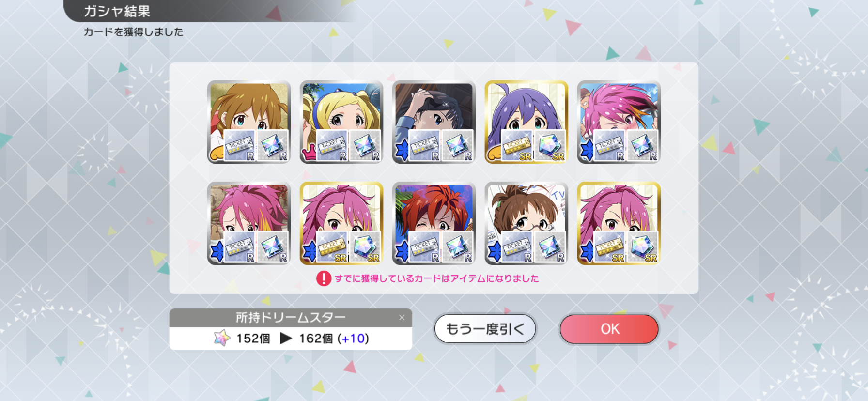
Task: Select the girl with glasses card
Action: pyautogui.click(x=527, y=223)
